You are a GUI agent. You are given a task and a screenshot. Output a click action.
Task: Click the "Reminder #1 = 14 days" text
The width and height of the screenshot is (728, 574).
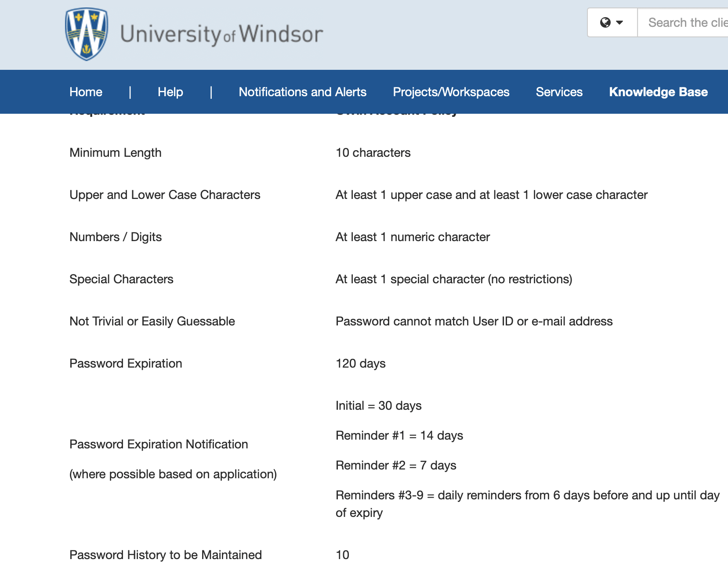pos(399,435)
